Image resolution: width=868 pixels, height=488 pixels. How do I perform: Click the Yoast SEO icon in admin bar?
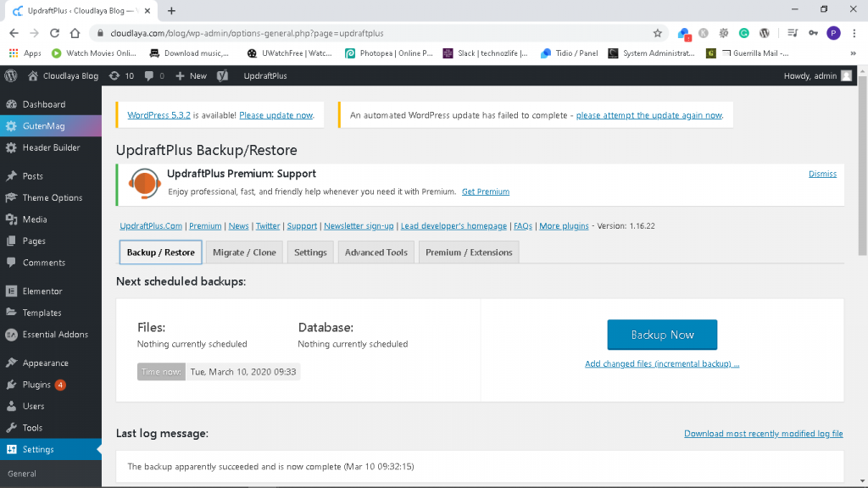coord(223,75)
